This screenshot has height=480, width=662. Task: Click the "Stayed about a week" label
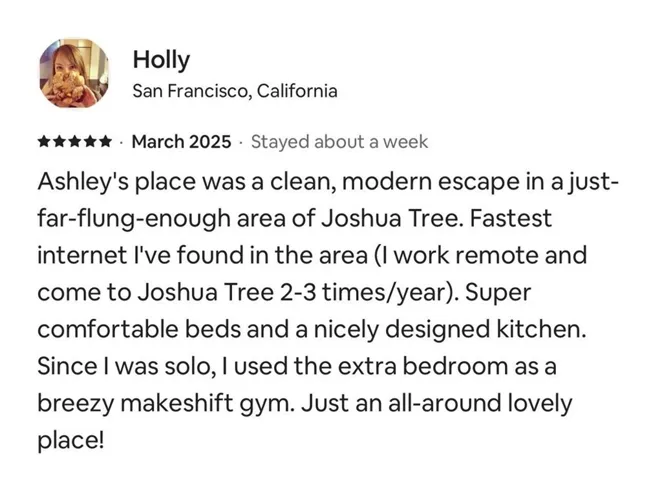pyautogui.click(x=339, y=142)
